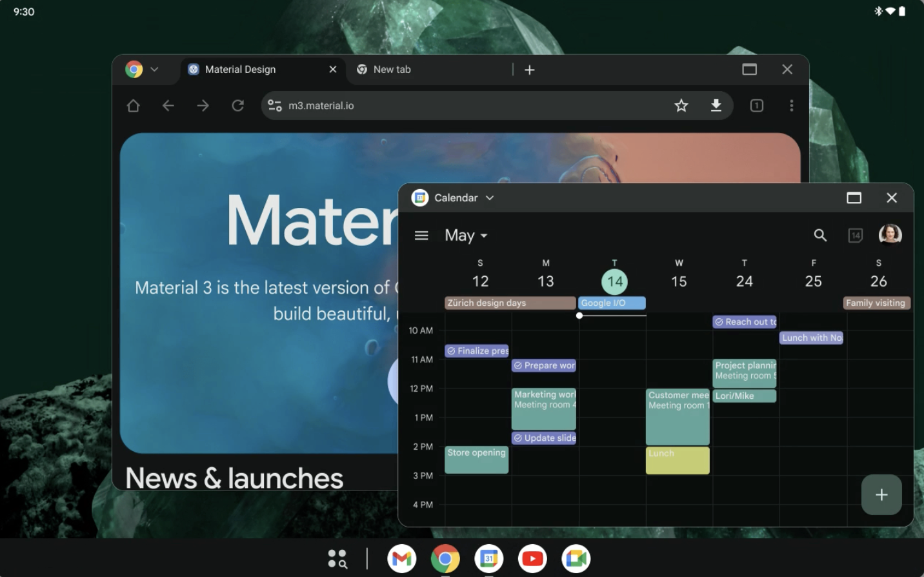This screenshot has width=924, height=577.
Task: Open site info icon in address bar
Action: point(275,105)
